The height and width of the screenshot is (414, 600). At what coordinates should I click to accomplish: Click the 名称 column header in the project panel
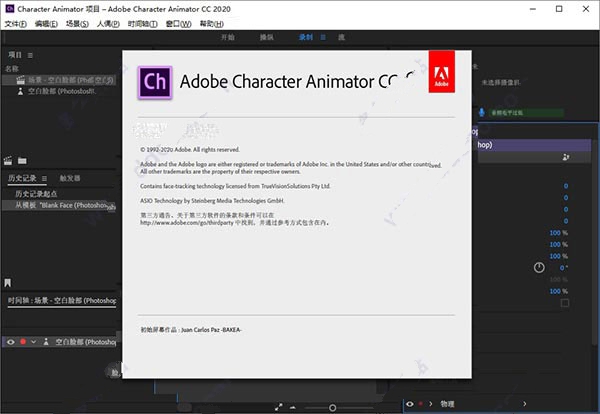tap(12, 69)
